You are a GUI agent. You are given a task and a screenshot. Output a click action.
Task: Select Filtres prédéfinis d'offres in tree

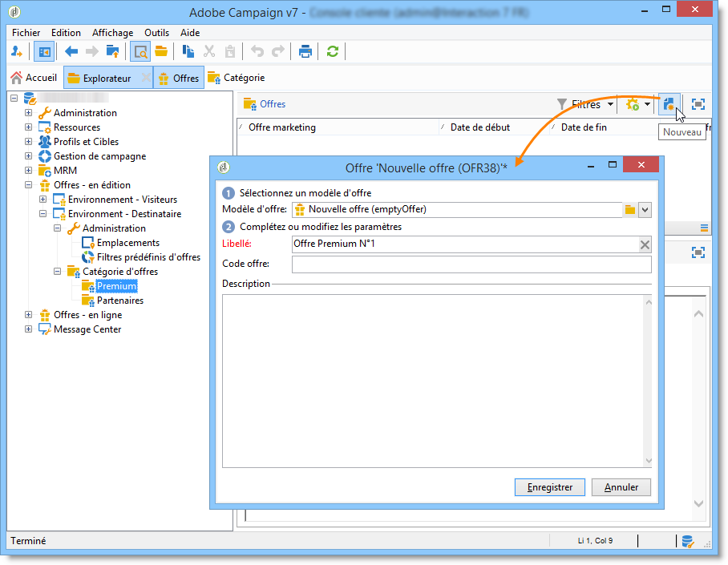(x=148, y=257)
